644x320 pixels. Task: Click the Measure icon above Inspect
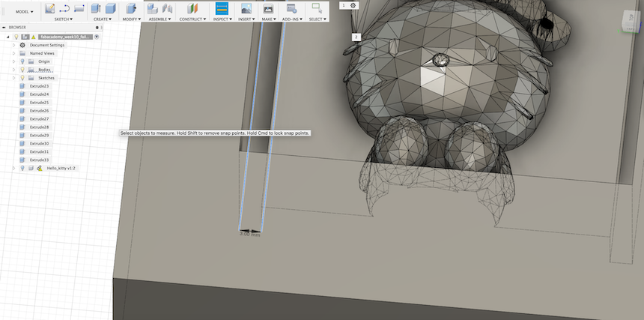tap(221, 8)
